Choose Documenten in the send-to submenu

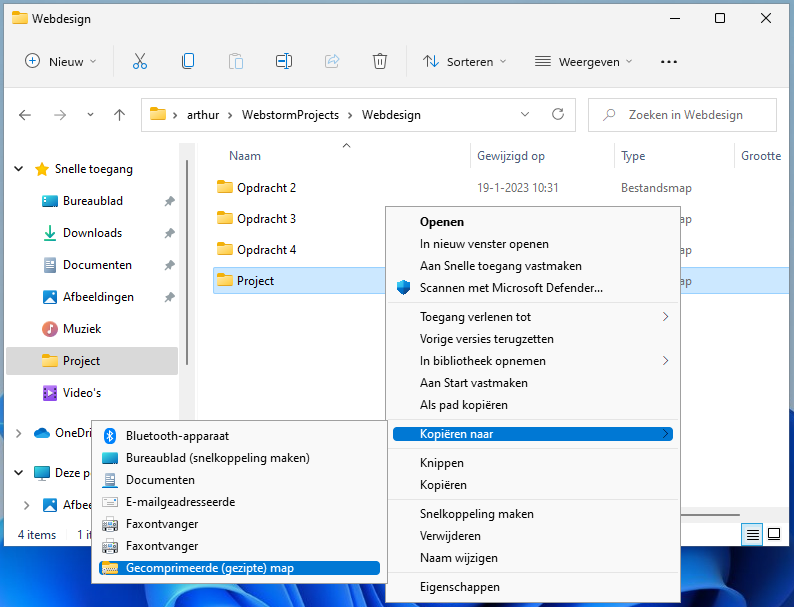(239, 480)
